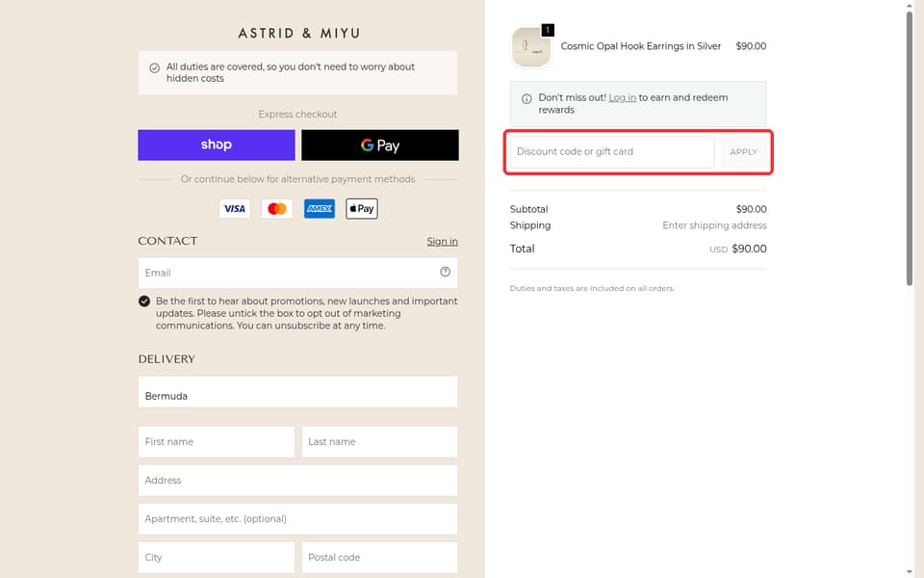Untick the marketing promotions checkbox
Screen dimensions: 924x578
point(144,302)
